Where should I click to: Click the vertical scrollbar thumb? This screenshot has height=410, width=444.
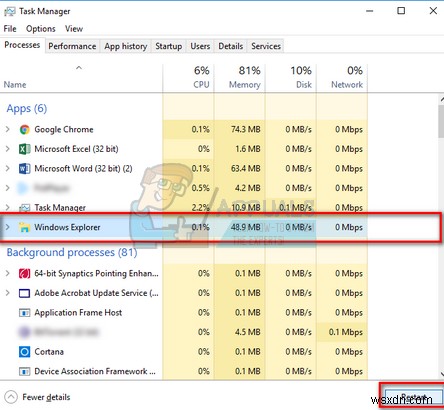point(441,122)
